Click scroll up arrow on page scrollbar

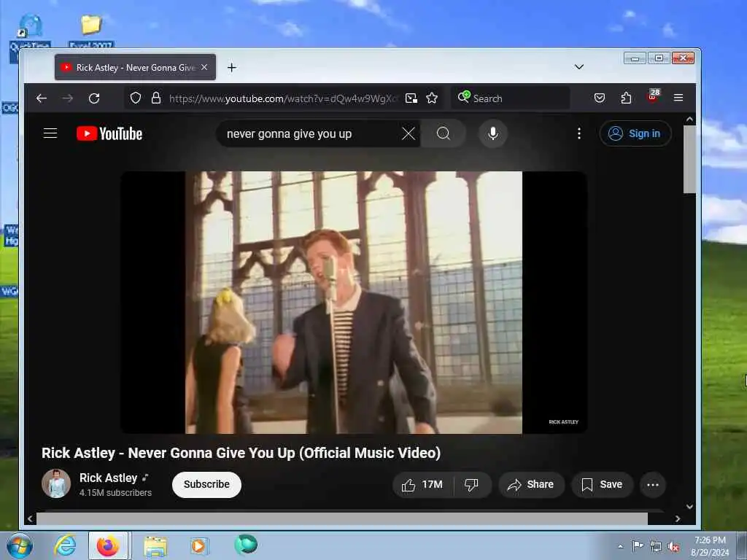point(689,119)
